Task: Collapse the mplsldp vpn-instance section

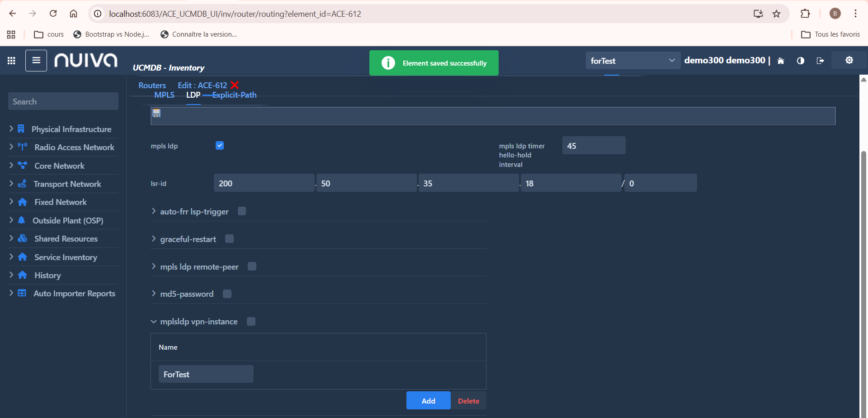Action: [x=154, y=322]
